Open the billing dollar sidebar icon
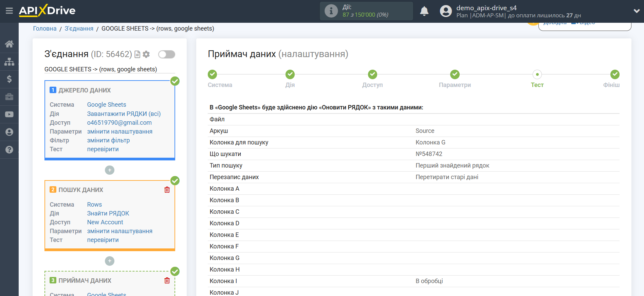Image resolution: width=644 pixels, height=296 pixels. point(9,79)
